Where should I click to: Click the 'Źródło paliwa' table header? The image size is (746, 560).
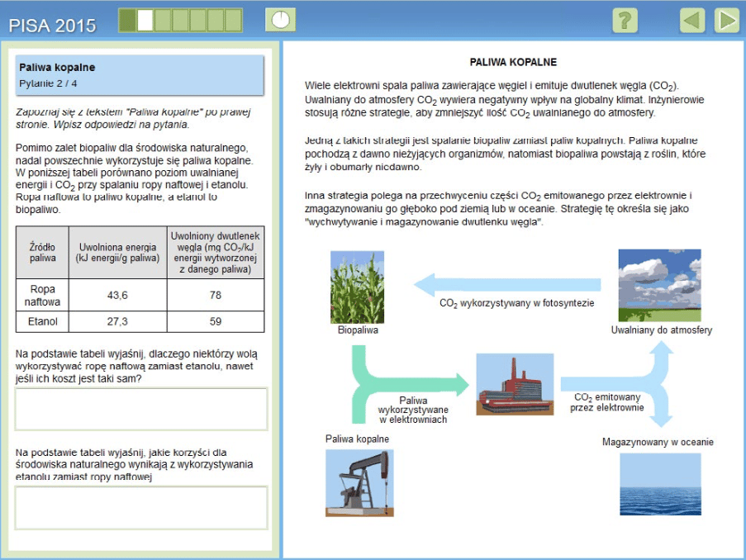click(x=42, y=252)
